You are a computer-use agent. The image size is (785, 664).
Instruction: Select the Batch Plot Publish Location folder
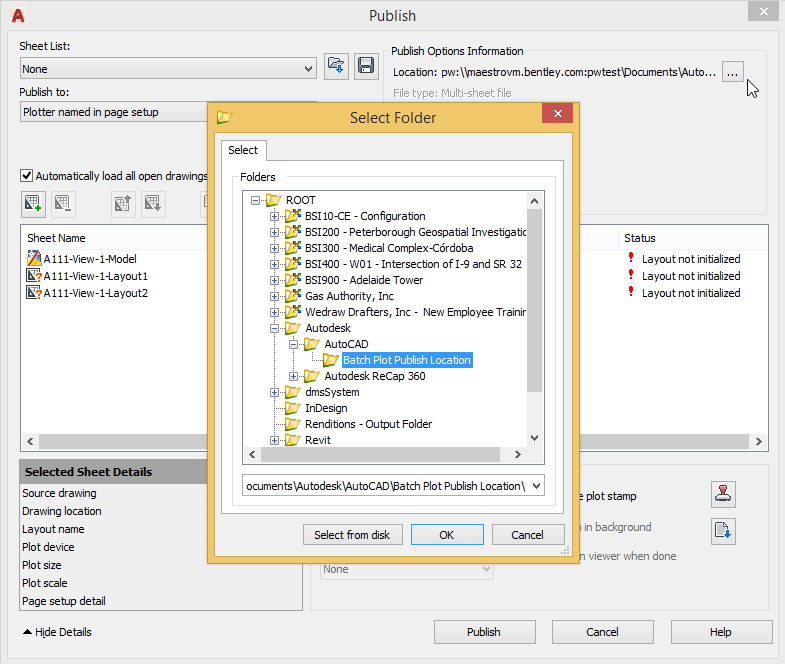pyautogui.click(x=406, y=360)
